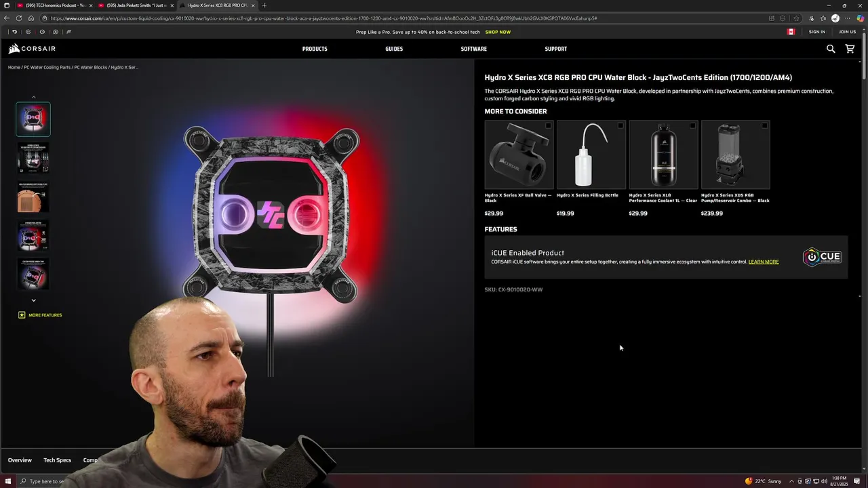Screen dimensions: 868x488
Task: Click the browser Back arrow
Action: click(x=7, y=18)
